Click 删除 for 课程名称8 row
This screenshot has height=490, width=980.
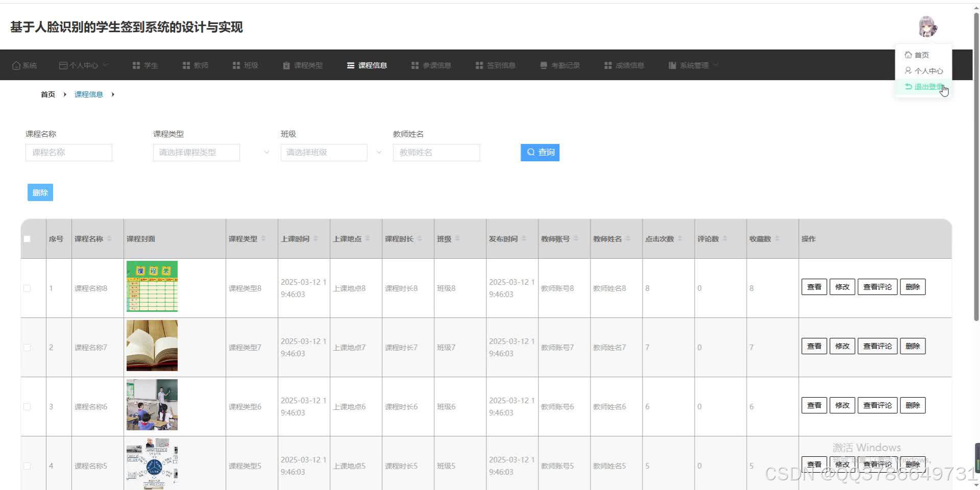pyautogui.click(x=913, y=287)
